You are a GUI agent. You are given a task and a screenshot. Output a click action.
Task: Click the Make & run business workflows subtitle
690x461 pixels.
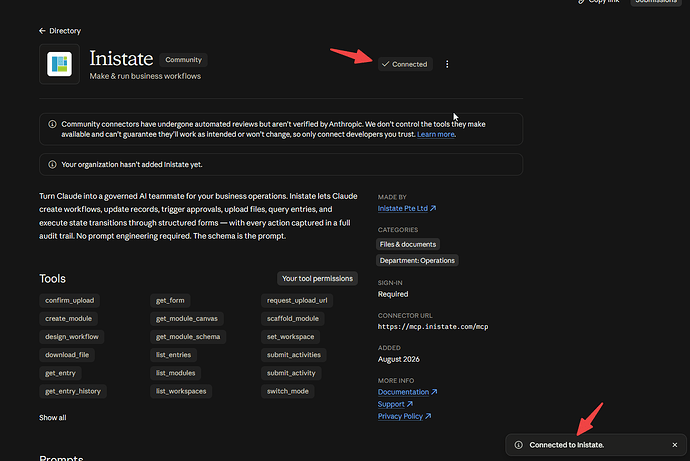click(145, 76)
